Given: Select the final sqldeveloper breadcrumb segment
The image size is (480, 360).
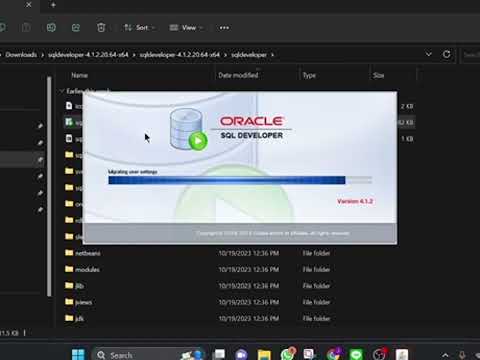Looking at the screenshot, I should click(249, 55).
